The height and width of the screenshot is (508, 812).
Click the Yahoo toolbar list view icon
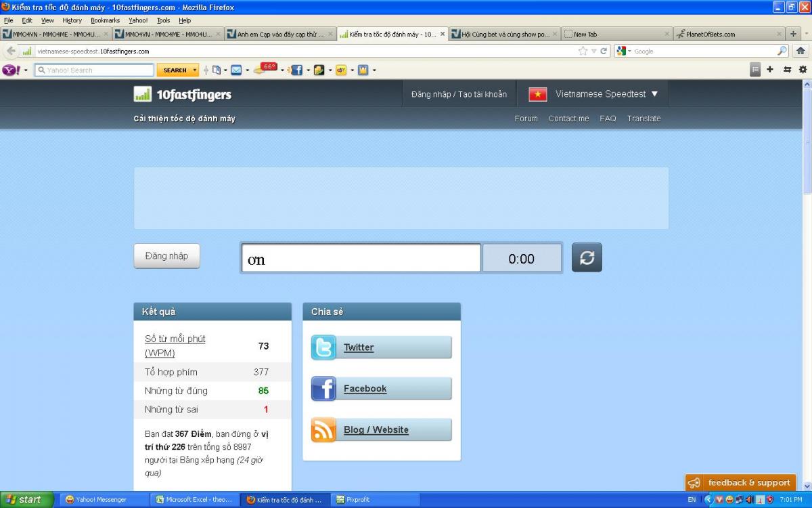755,69
